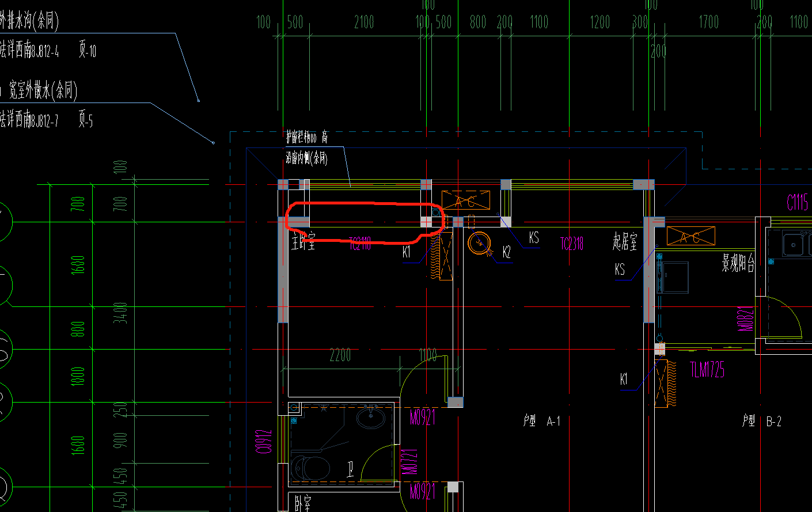Image resolution: width=812 pixels, height=512 pixels.
Task: Pick the 1200 dimension in the top dimension line
Action: click(x=599, y=22)
